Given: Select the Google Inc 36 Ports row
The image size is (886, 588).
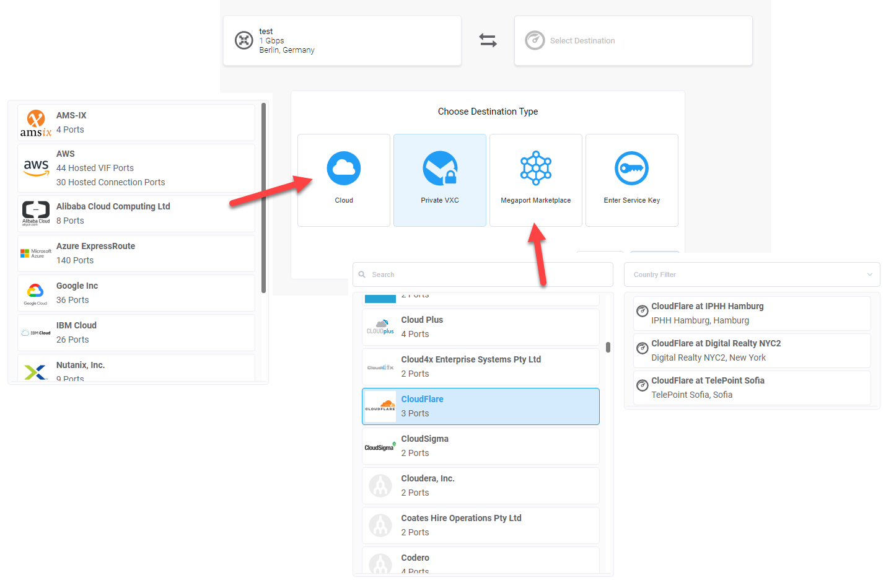Looking at the screenshot, I should pyautogui.click(x=136, y=293).
